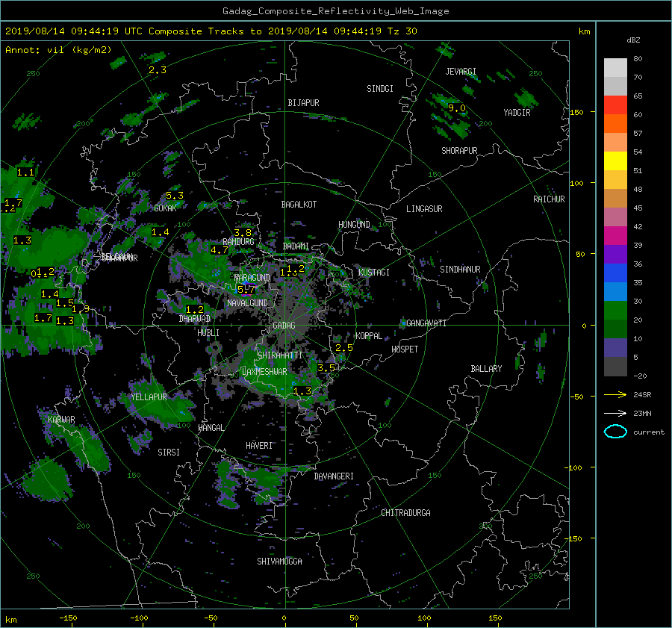Click the white 23MN track arrow in legend
This screenshot has height=628, width=672.
pos(615,413)
